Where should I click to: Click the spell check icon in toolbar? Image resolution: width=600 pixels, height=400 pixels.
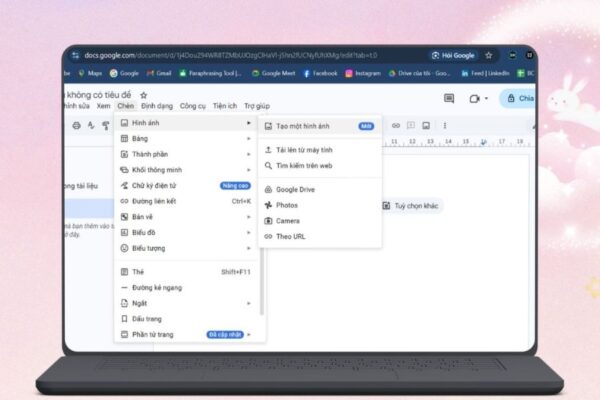click(x=91, y=125)
